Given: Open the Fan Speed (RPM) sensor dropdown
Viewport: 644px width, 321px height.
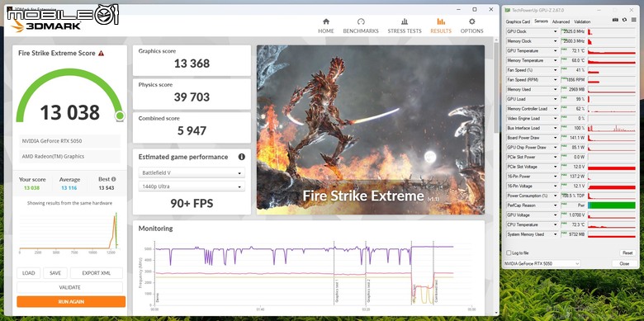Looking at the screenshot, I should click(556, 80).
